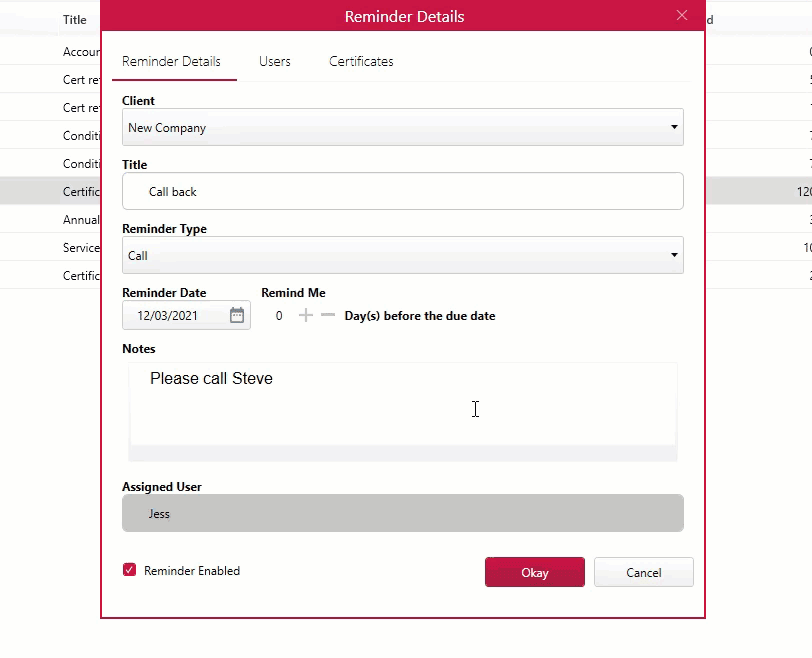Cancel the reminder dialog
This screenshot has height=658, width=812.
pyautogui.click(x=643, y=571)
